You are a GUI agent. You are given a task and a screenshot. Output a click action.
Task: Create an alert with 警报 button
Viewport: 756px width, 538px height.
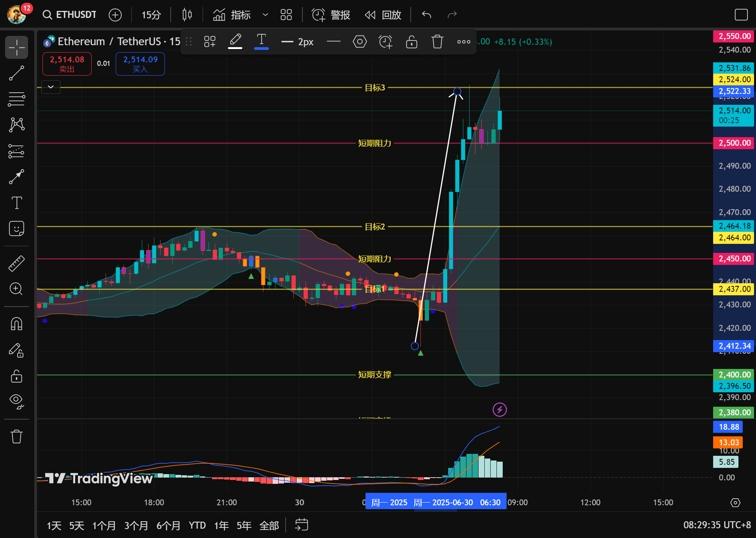click(331, 15)
